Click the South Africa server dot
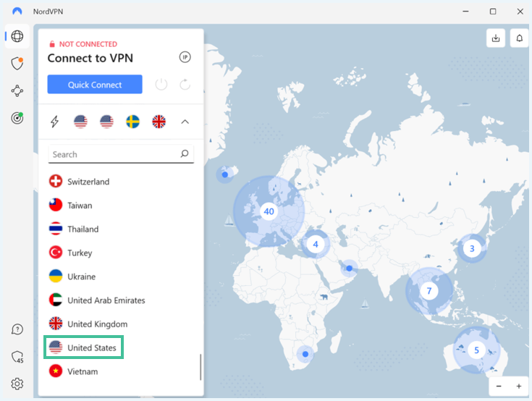This screenshot has height=401, width=532. (x=305, y=354)
